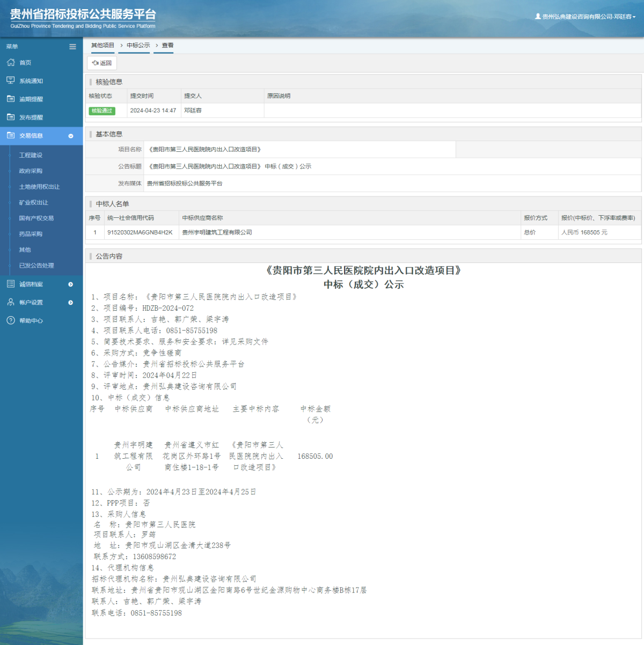Select 政府采购 submenu item
Image resolution: width=644 pixels, height=645 pixels.
click(x=31, y=171)
